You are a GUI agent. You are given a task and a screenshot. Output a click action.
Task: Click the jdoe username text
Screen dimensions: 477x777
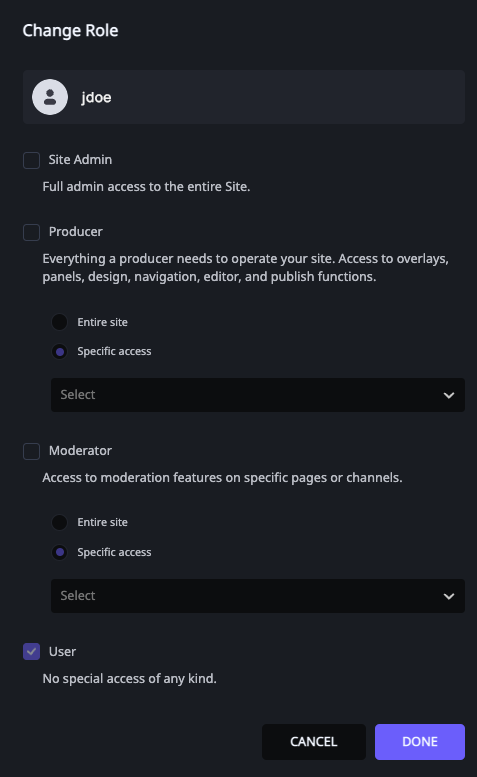pyautogui.click(x=96, y=97)
